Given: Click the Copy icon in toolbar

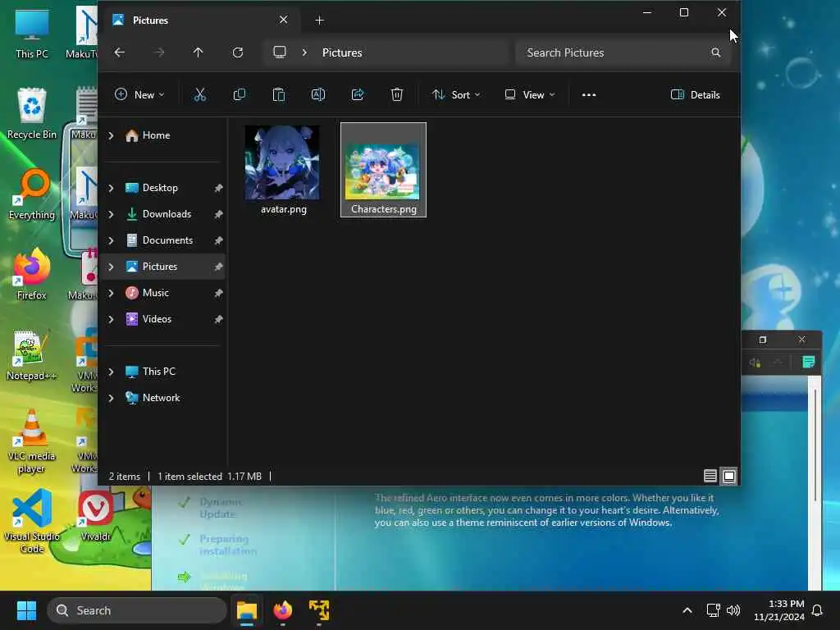Looking at the screenshot, I should coord(240,95).
